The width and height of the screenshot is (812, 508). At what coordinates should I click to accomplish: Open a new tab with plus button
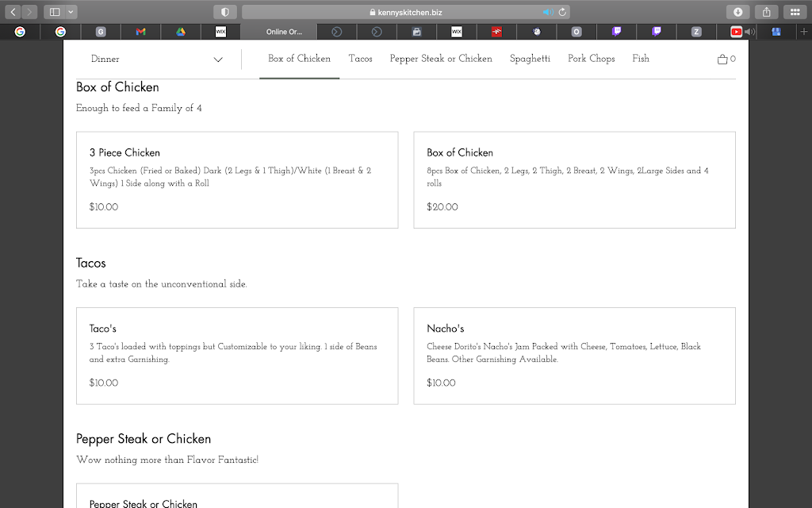tap(804, 32)
